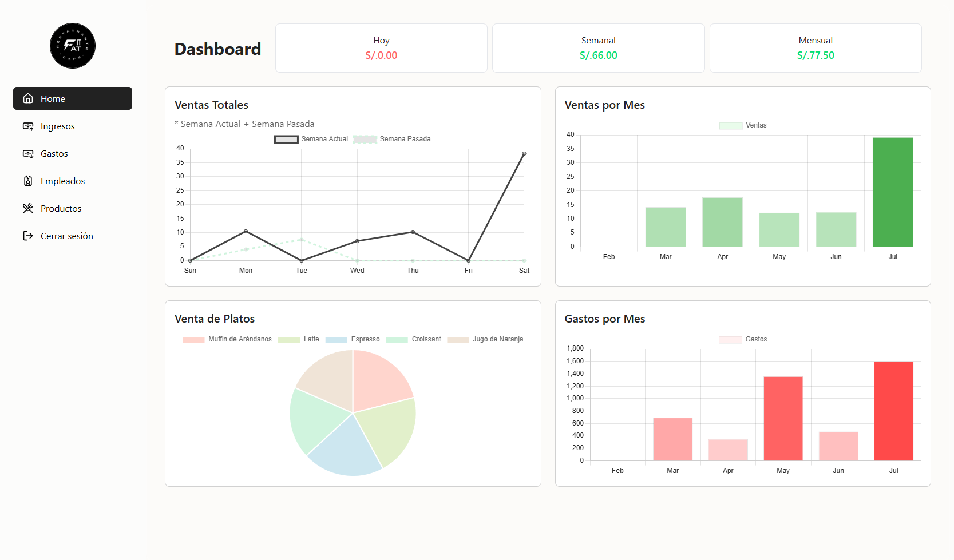Click the Muffin de Arándanos legend swatch
Image resolution: width=954 pixels, height=560 pixels.
[193, 339]
